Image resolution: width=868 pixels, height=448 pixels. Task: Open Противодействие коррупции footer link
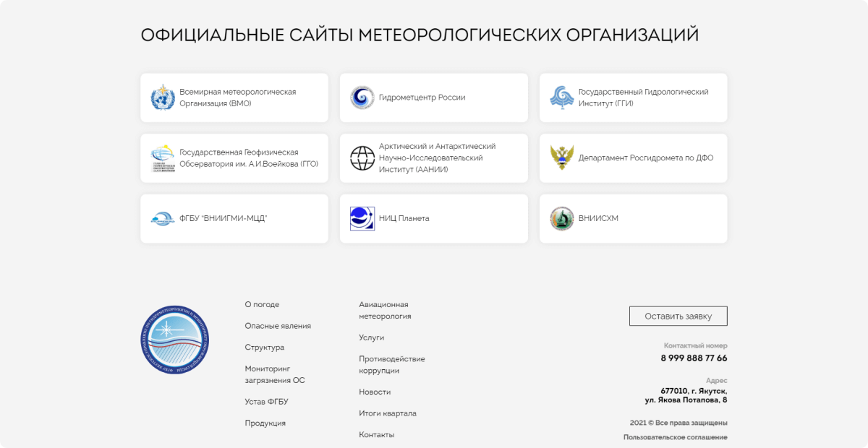tap(392, 365)
